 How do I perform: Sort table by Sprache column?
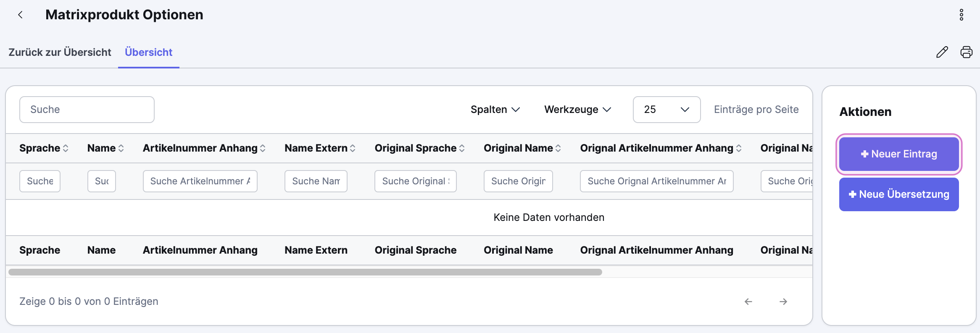(x=44, y=148)
